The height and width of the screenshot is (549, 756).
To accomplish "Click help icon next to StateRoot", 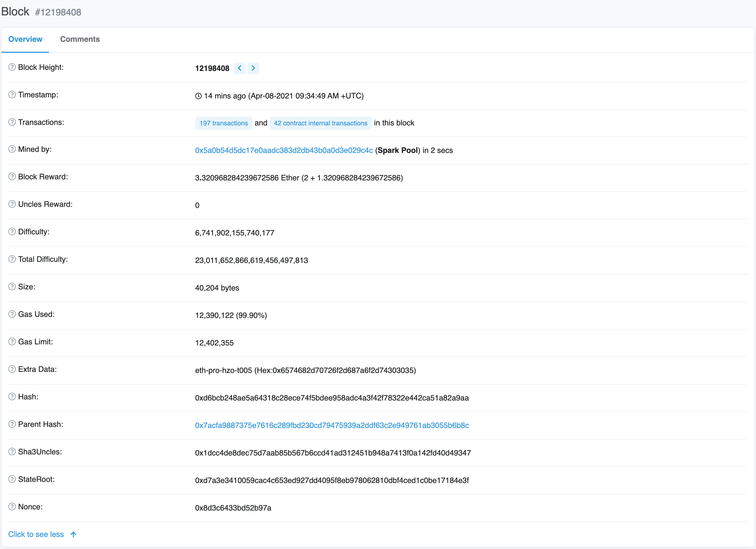I will tap(12, 479).
